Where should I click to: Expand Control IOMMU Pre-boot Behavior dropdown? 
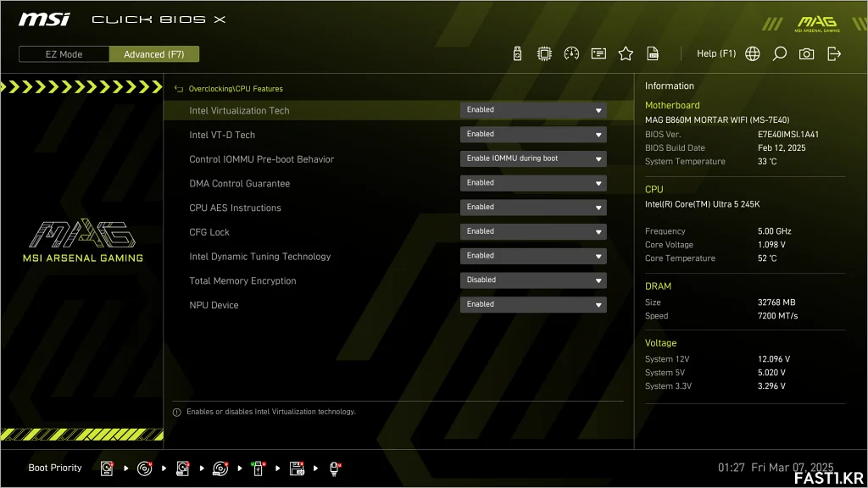[x=533, y=158]
